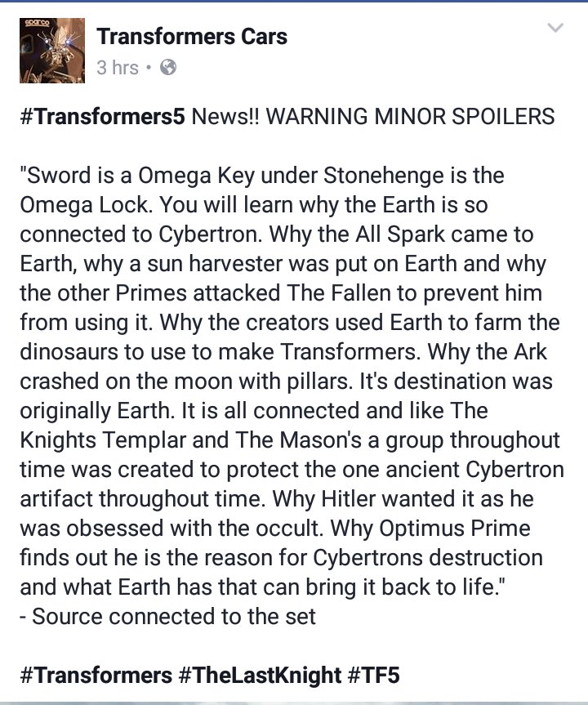Viewport: 588px width, 705px height.
Task: Visit the Transformers Cars page name
Action: point(192,36)
